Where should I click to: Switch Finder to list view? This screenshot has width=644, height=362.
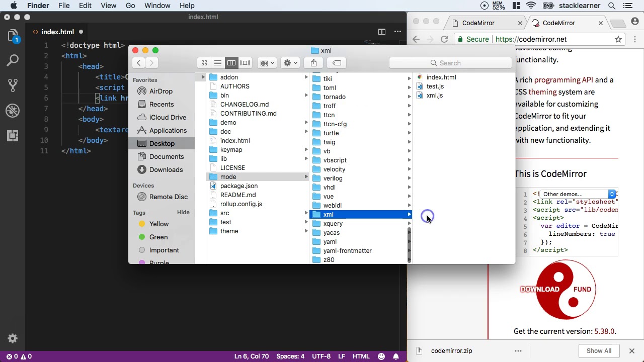pos(218,63)
